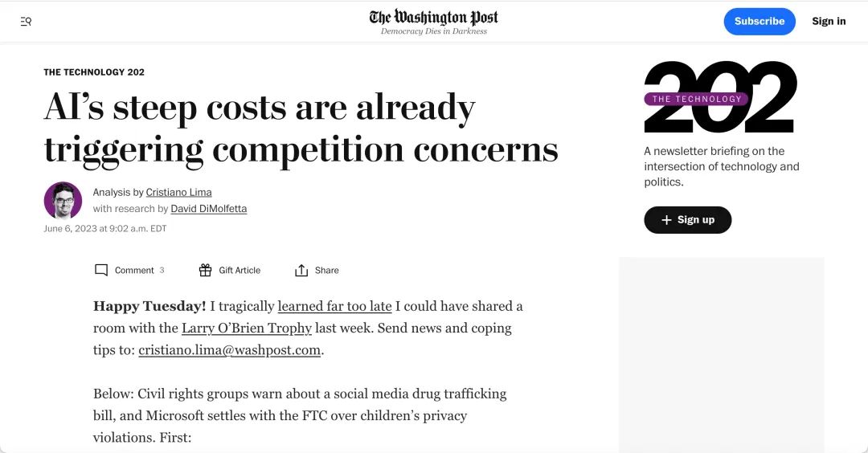Viewport: 868px width, 453px height.
Task: Open the David DiMolfetta author link
Action: pyautogui.click(x=209, y=209)
